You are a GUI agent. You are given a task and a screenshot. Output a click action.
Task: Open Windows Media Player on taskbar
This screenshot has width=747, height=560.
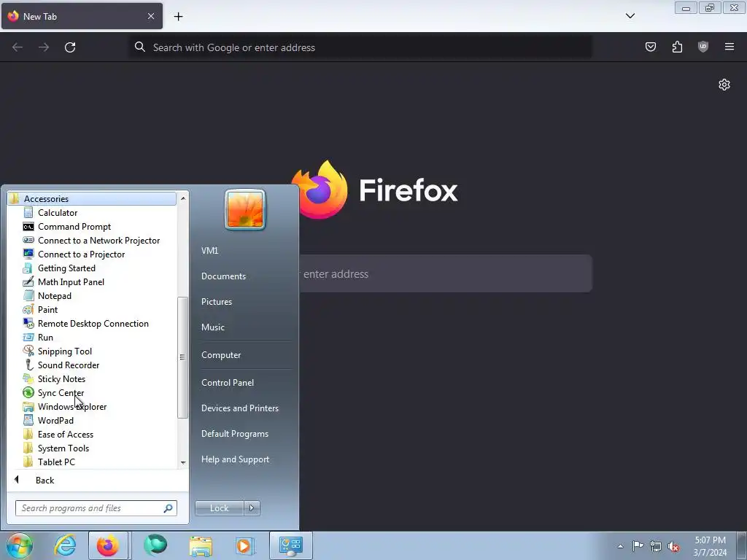coord(245,545)
